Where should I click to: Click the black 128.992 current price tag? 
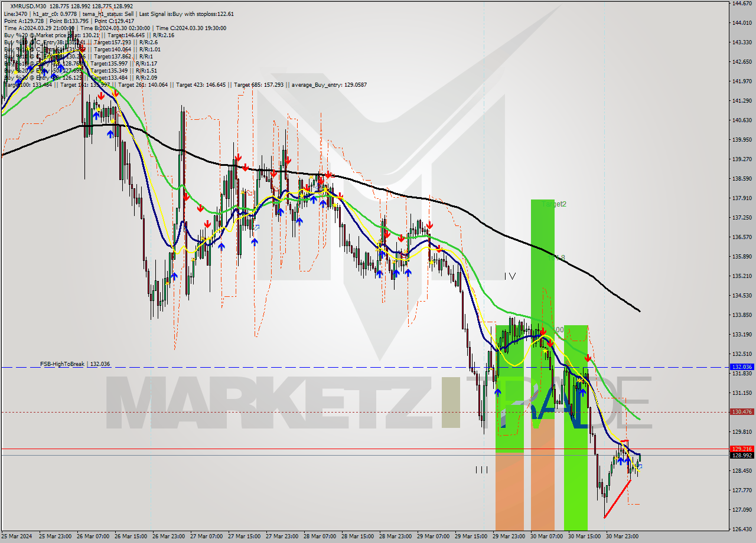point(742,455)
